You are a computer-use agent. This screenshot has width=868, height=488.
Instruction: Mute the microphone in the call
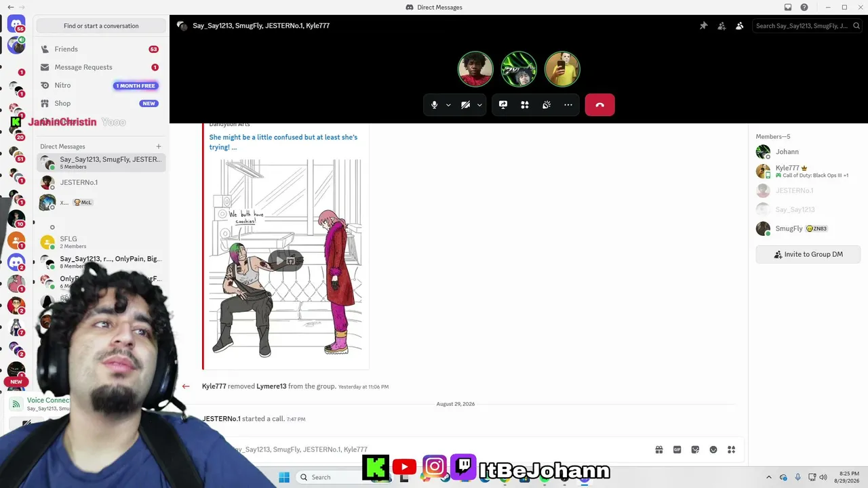click(434, 105)
